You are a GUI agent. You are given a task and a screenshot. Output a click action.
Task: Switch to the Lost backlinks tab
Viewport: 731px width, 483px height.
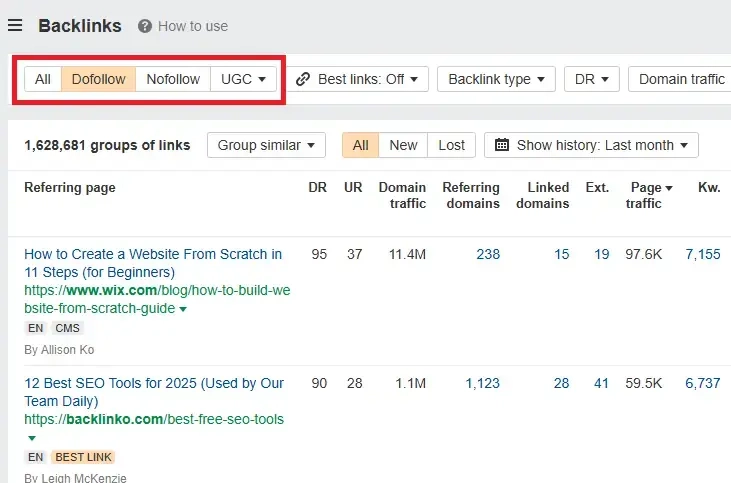pyautogui.click(x=452, y=145)
